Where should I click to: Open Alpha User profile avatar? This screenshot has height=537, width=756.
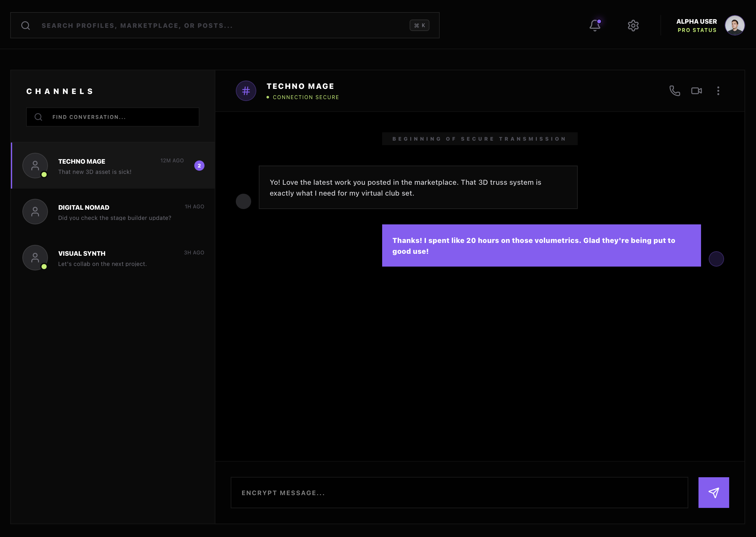pyautogui.click(x=735, y=26)
